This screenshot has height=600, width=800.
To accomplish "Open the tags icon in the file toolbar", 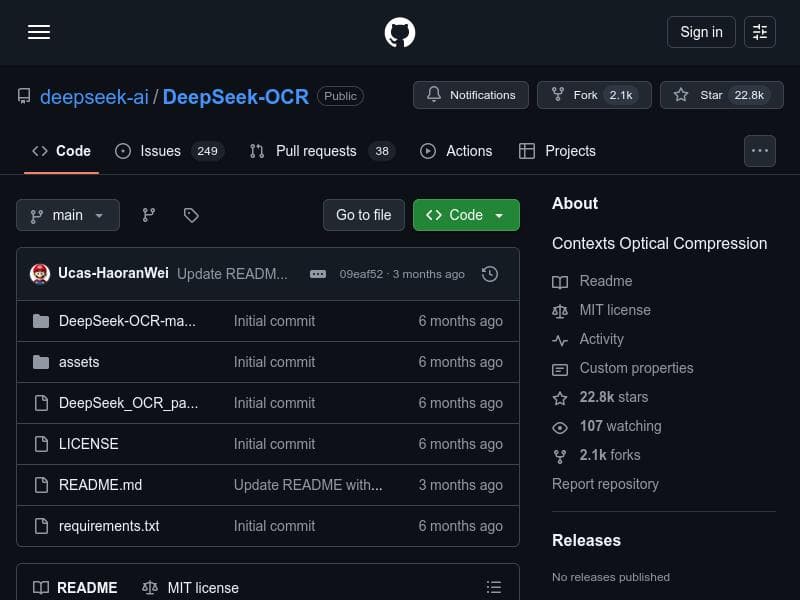I will tap(190, 215).
